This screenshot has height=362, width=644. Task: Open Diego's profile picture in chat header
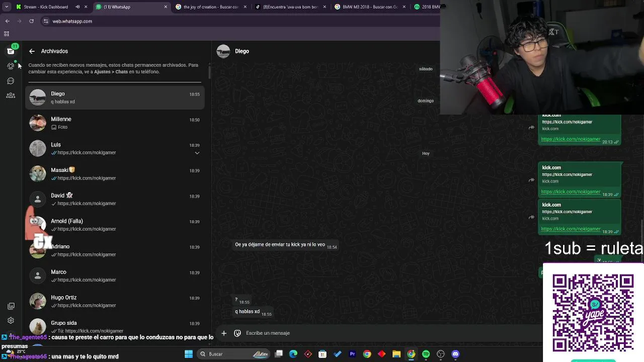pos(223,51)
